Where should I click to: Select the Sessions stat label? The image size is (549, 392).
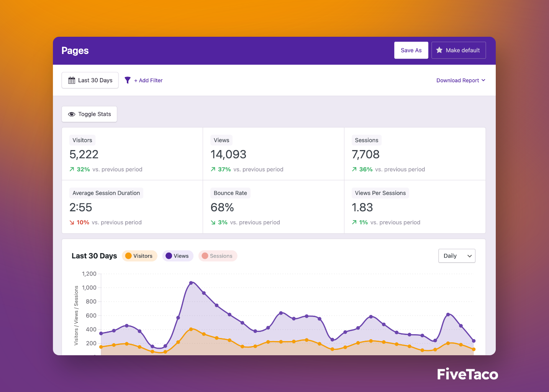click(367, 140)
